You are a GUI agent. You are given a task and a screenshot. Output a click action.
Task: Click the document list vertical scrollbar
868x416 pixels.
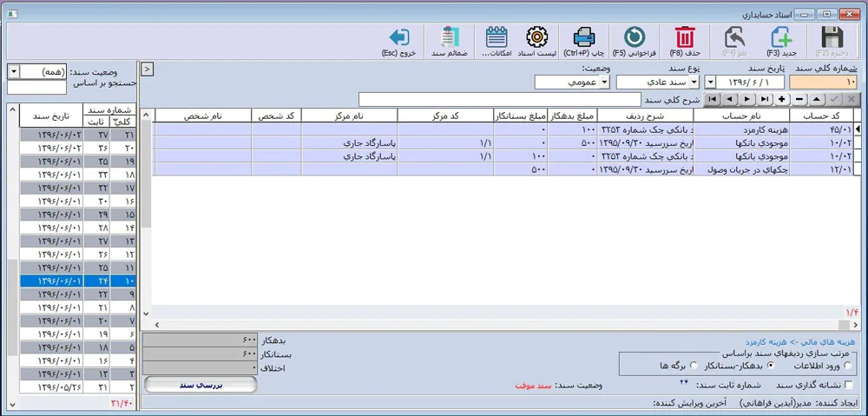click(x=14, y=256)
